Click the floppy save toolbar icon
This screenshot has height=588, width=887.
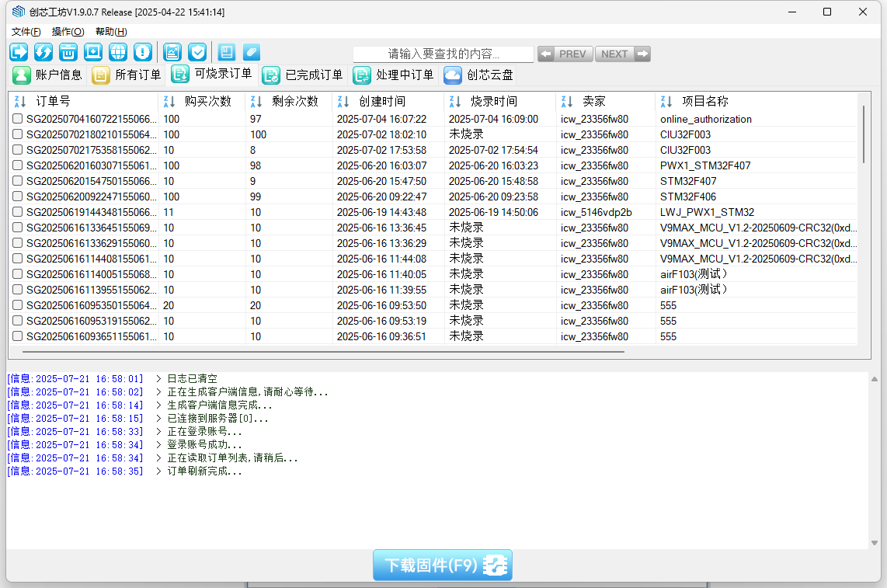227,52
